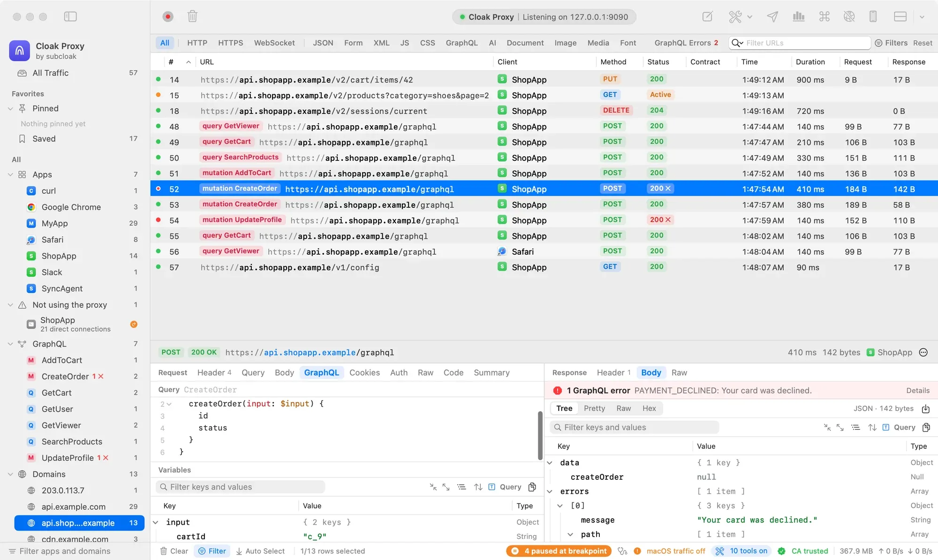Collapse all response tree nodes icon
The image size is (938, 560).
tap(827, 428)
